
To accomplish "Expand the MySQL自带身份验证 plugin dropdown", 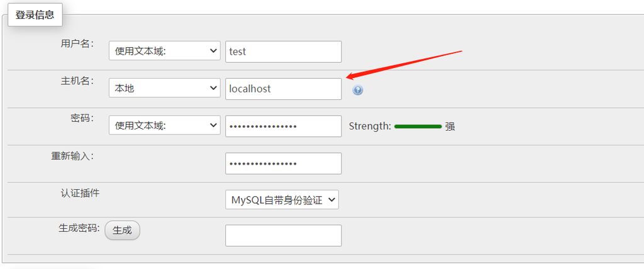I will point(282,200).
